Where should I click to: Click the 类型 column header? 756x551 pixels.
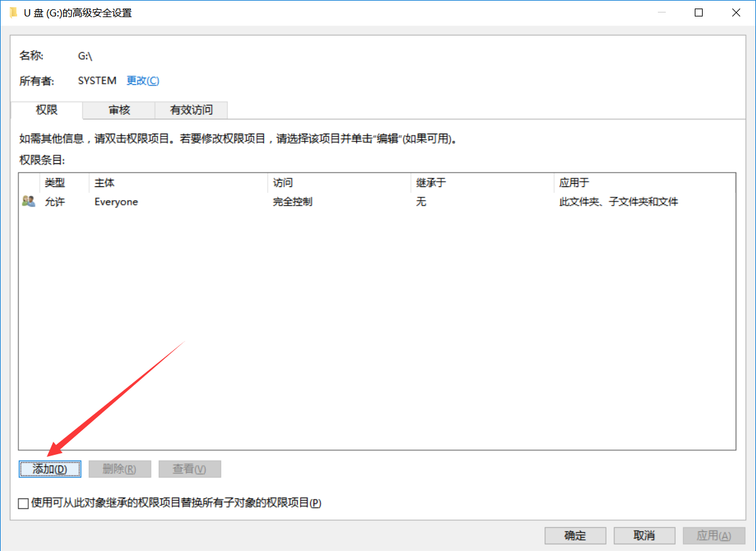point(65,183)
